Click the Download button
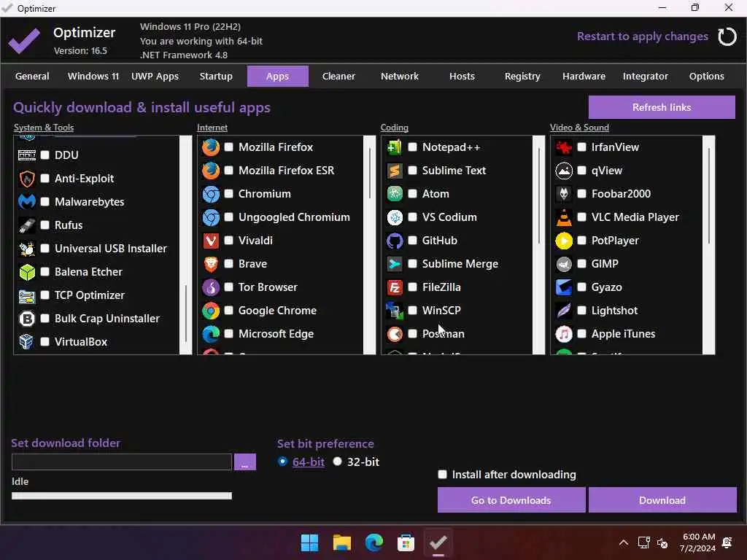This screenshot has width=747, height=560. tap(662, 500)
